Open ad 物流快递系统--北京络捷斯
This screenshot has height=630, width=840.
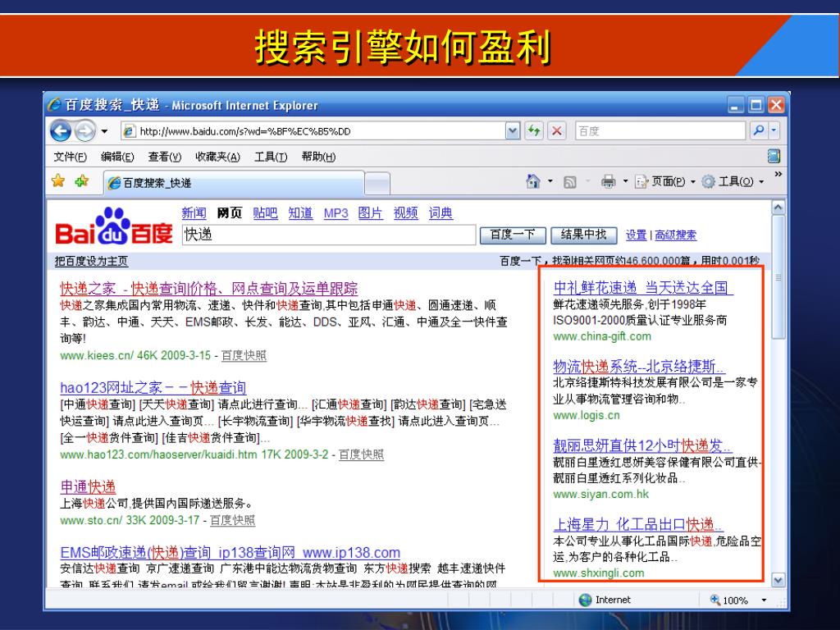[x=639, y=367]
